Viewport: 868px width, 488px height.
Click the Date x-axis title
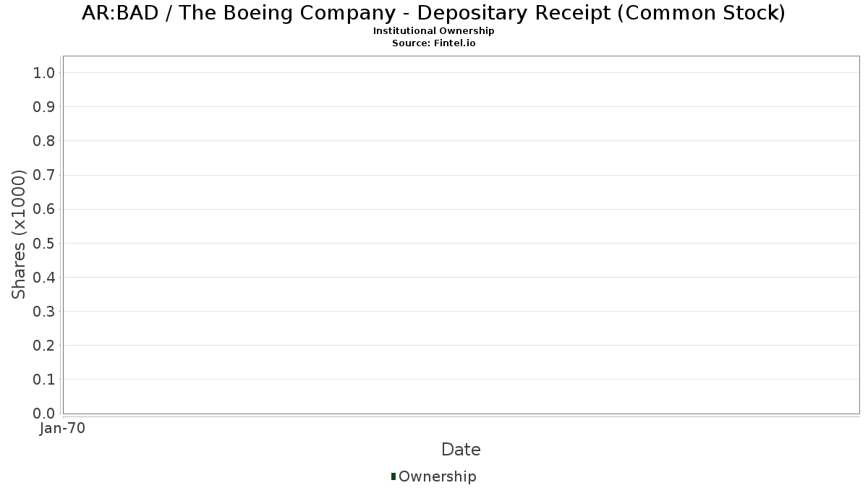point(461,450)
